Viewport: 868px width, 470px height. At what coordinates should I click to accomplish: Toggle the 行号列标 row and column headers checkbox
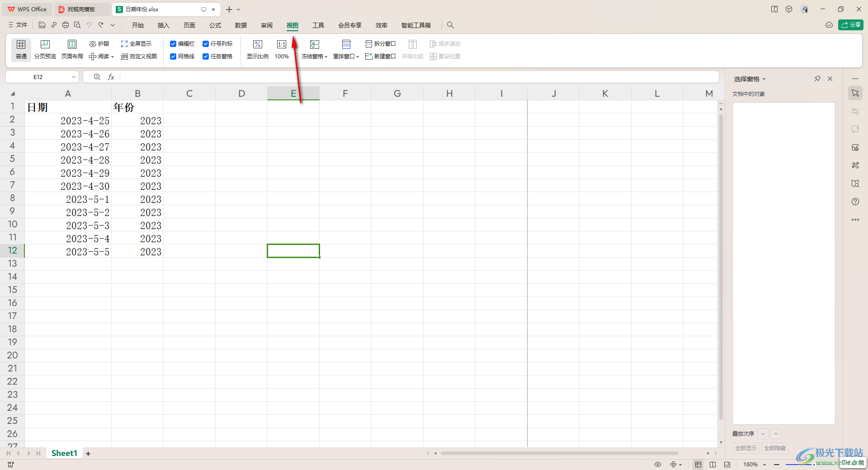point(206,44)
